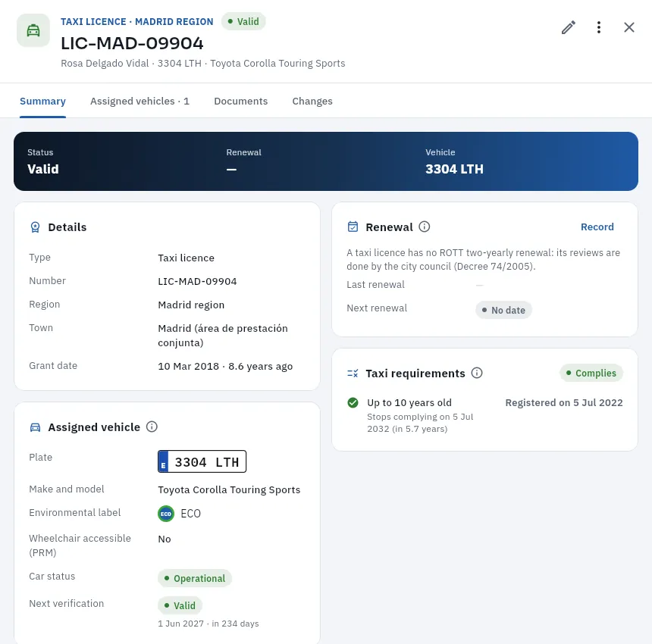Click the Wheelchair accessible value No
The width and height of the screenshot is (652, 644).
point(165,539)
